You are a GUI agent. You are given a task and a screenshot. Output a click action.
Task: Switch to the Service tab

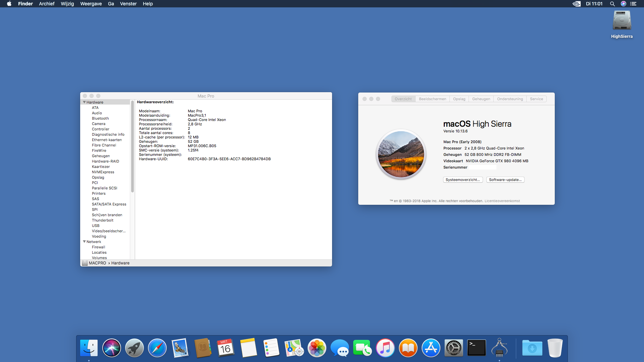(x=536, y=99)
